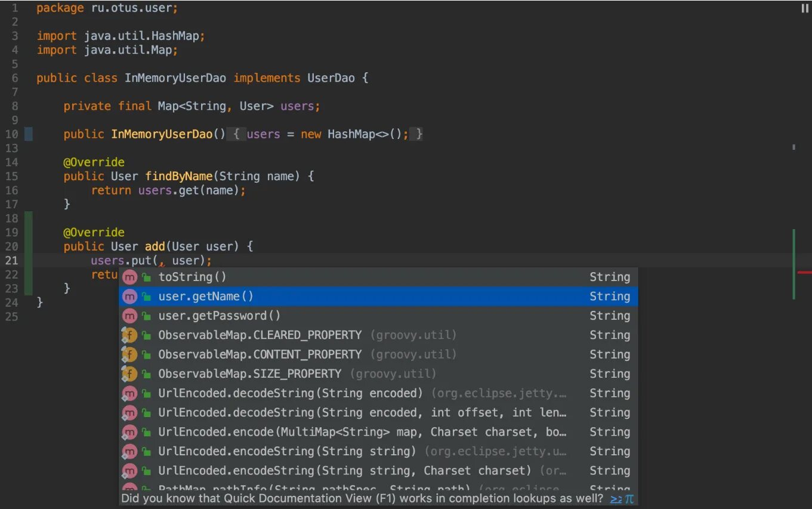
Task: Click the quick documentation tip text in footer
Action: pos(362,498)
